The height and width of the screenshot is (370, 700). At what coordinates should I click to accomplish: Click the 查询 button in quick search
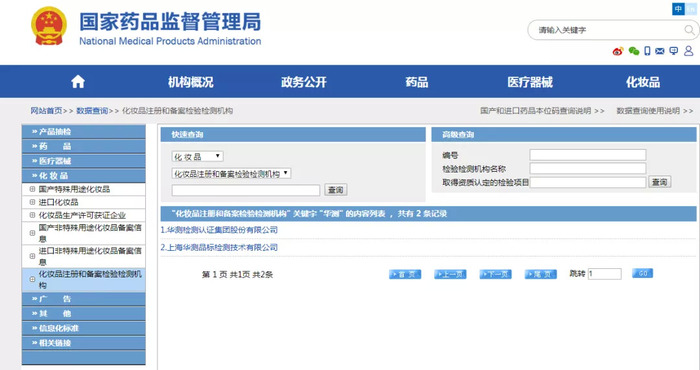[x=336, y=190]
